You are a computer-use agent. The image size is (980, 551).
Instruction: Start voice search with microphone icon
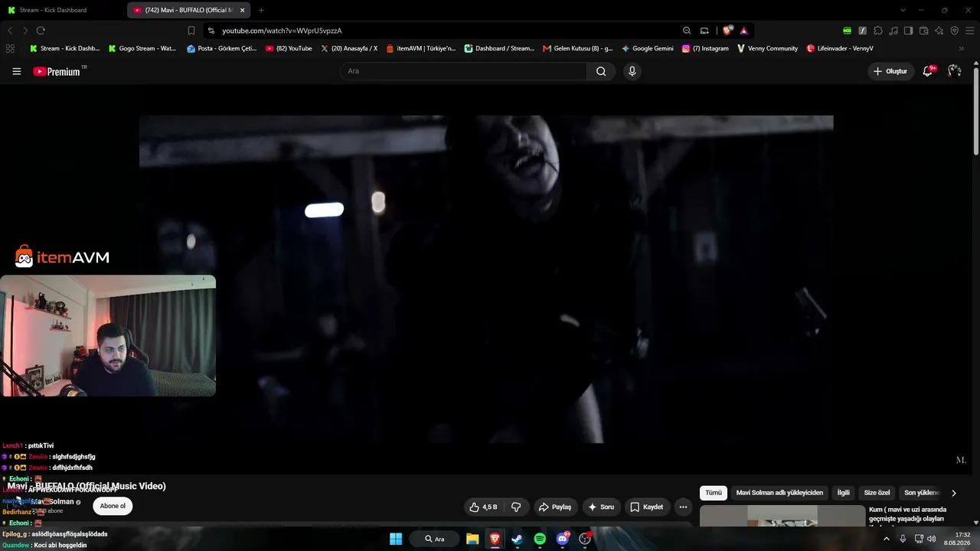[632, 71]
